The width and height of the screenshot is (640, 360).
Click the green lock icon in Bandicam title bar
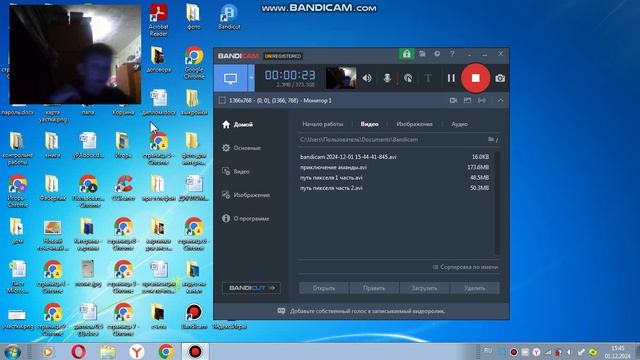pyautogui.click(x=407, y=54)
